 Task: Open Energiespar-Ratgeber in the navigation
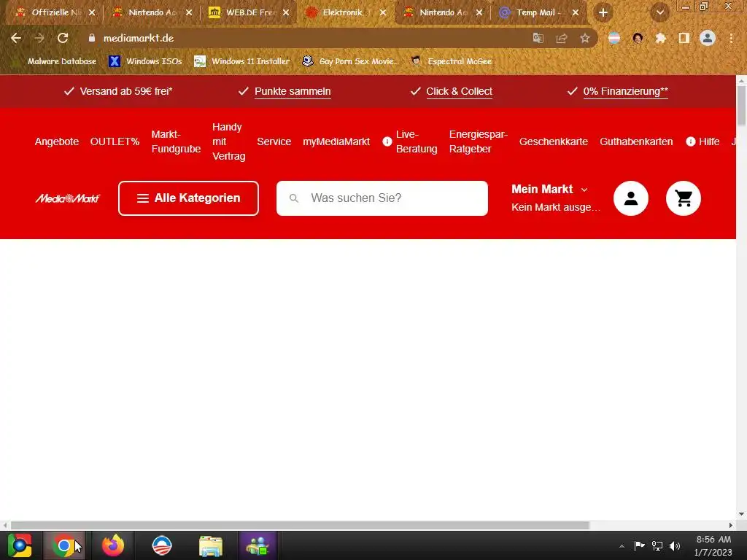[479, 141]
